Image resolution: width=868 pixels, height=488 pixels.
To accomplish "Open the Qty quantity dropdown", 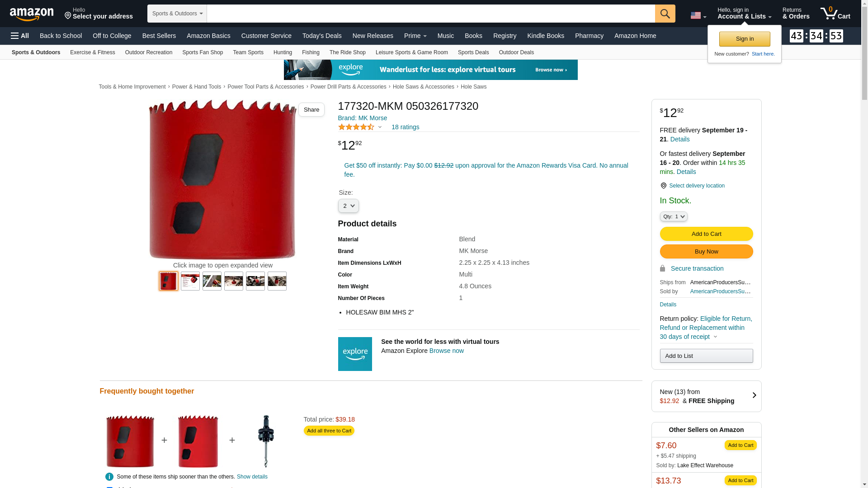I will pyautogui.click(x=674, y=216).
